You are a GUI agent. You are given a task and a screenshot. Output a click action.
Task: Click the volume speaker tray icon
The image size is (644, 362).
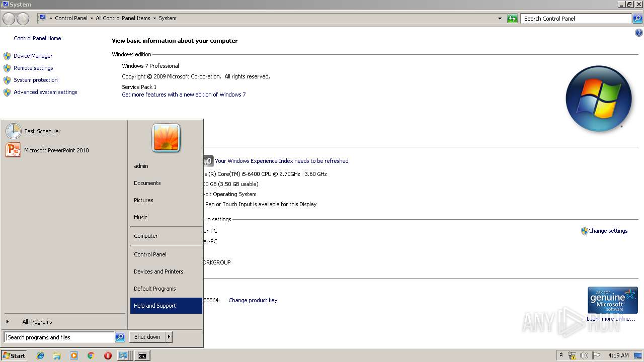[584, 355]
